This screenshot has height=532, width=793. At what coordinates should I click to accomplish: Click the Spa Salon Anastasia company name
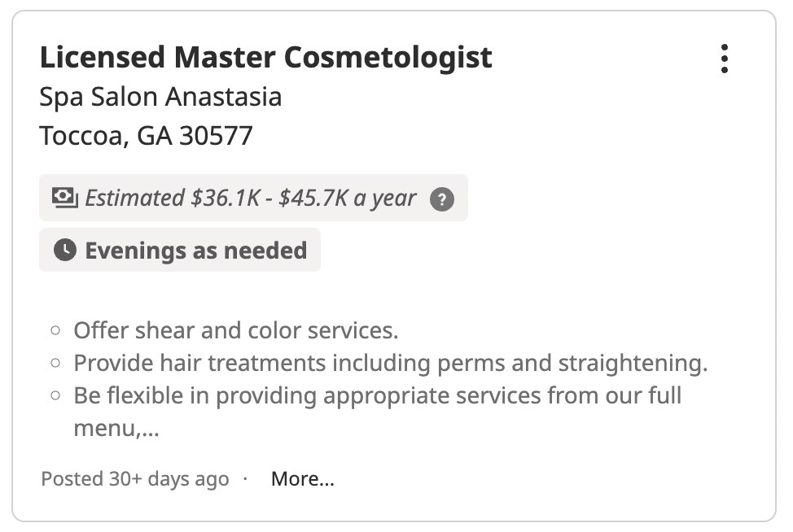coord(160,97)
